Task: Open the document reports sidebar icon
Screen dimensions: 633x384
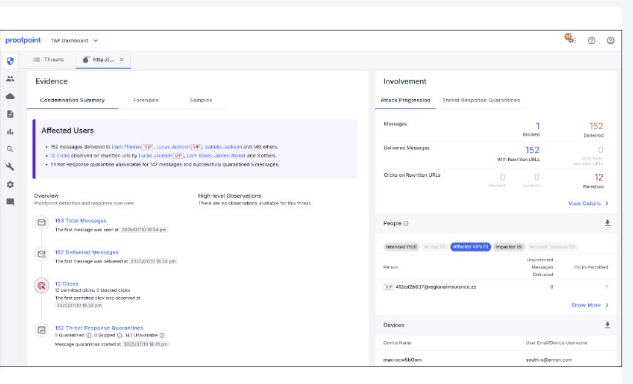Action: [10, 114]
